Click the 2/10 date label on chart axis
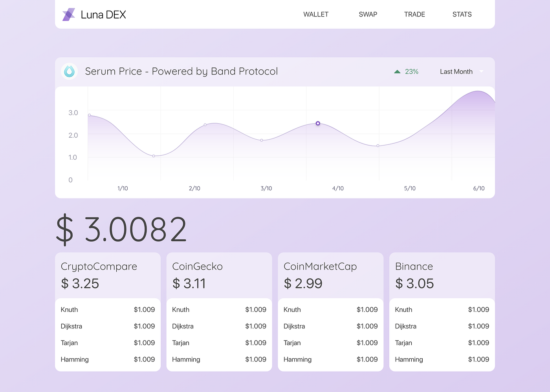Screen dimensions: 550x392 pos(194,188)
